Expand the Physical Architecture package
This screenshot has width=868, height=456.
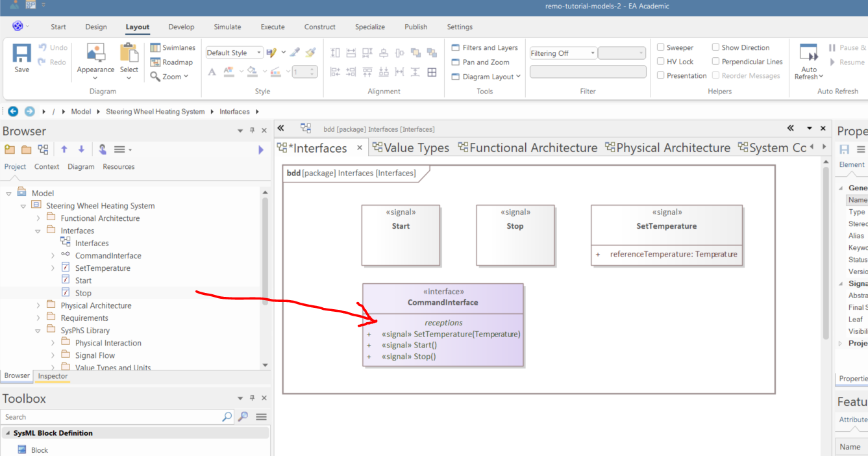(38, 305)
